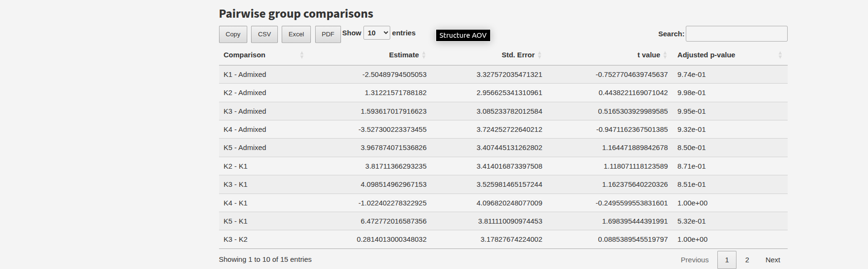Click the Structure AOV label
Viewport: 868px width, 269px height.
point(463,35)
